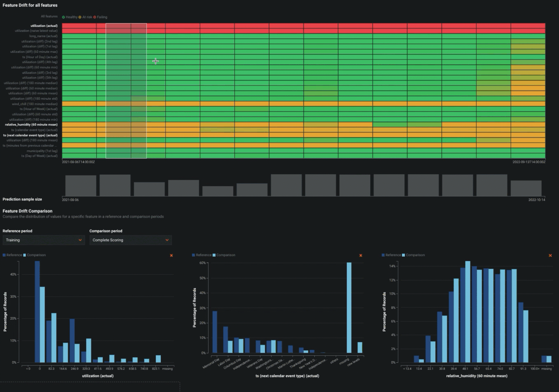The width and height of the screenshot is (559, 392).
Task: Open the Reference period dropdown
Action: [x=43, y=240]
